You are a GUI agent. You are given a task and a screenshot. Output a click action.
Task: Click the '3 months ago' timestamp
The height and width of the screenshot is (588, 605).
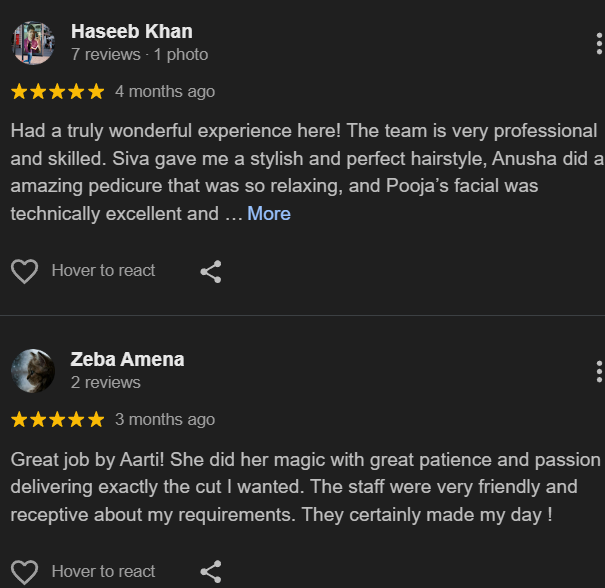[165, 419]
